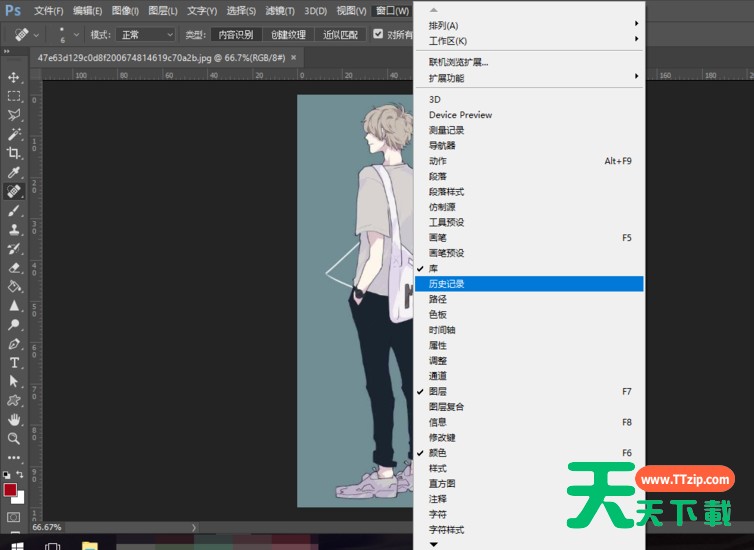This screenshot has width=754, height=550.
Task: Select the Zoom tool
Action: tap(14, 438)
